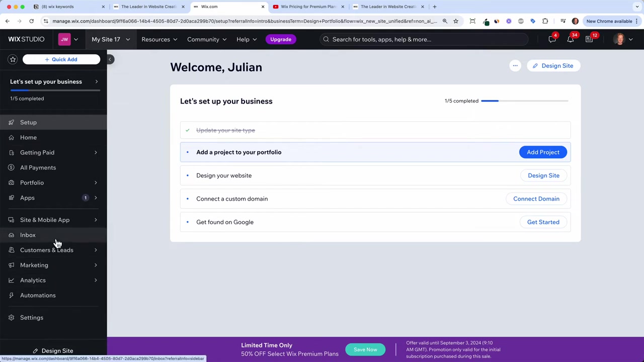Click the zoom magnifier icon in address bar
The image size is (644, 362).
pyautogui.click(x=445, y=21)
